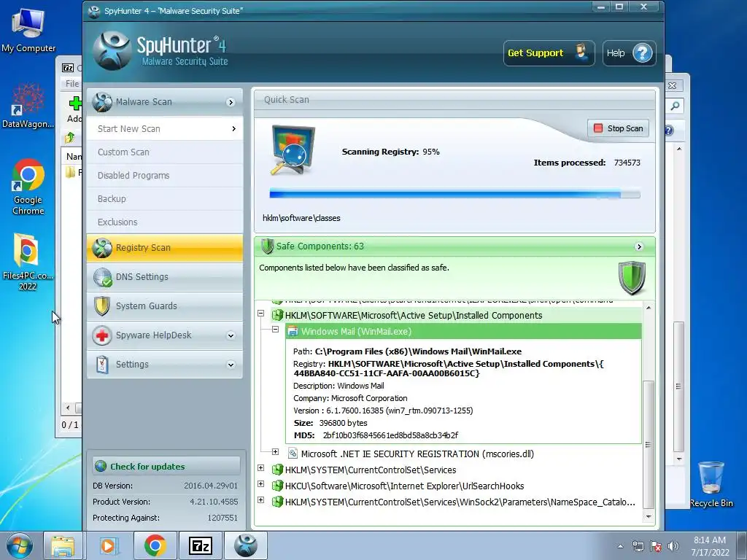
Task: Click the Check for updates globe icon
Action: [x=101, y=466]
